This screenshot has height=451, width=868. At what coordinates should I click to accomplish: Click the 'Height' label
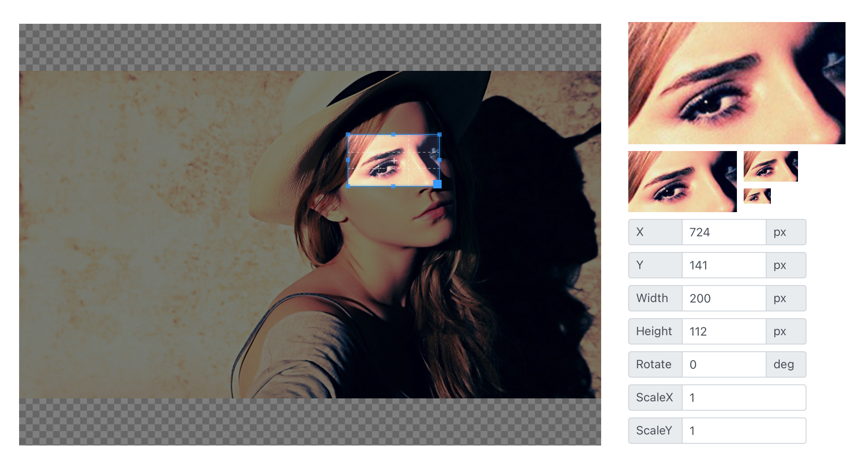[654, 331]
